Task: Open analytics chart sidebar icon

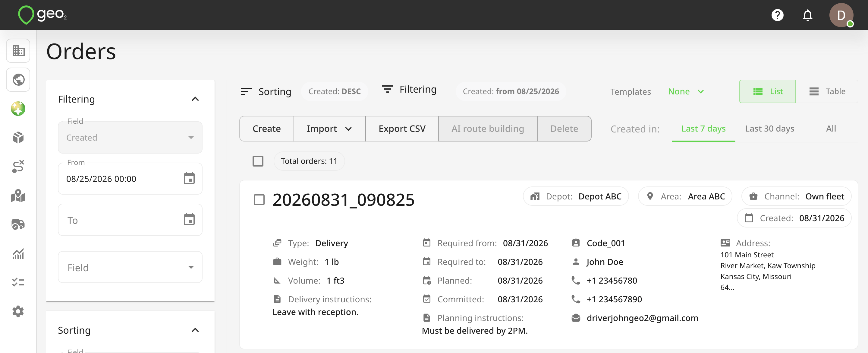Action: coord(18,253)
